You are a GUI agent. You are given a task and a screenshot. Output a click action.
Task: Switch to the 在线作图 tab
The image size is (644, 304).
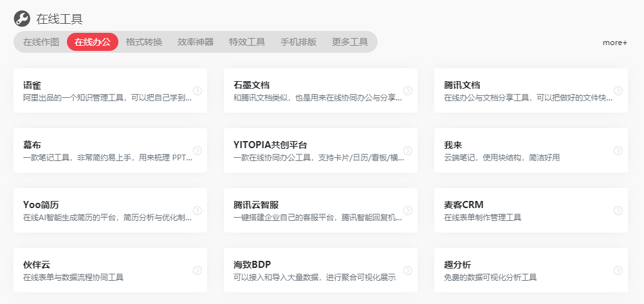41,42
